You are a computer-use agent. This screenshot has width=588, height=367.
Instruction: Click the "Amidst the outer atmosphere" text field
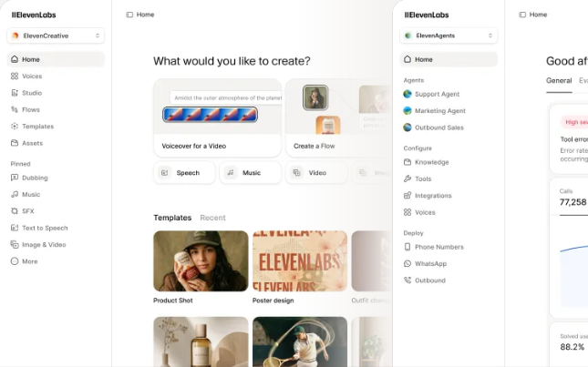226,97
